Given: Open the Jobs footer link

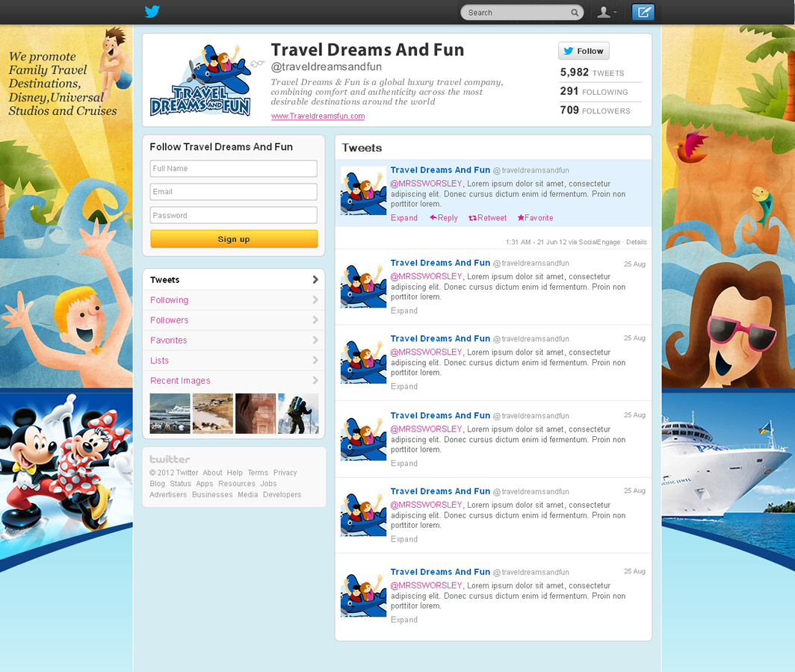Looking at the screenshot, I should pyautogui.click(x=268, y=484).
